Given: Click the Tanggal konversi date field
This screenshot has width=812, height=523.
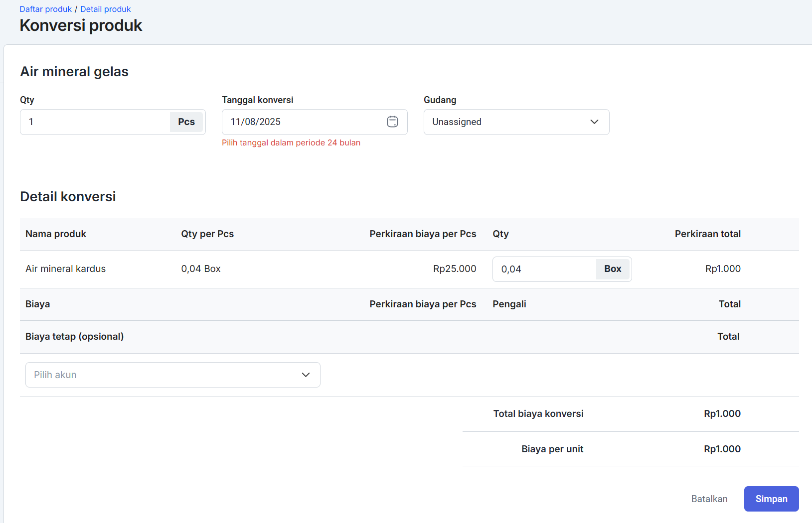Looking at the screenshot, I should click(304, 122).
